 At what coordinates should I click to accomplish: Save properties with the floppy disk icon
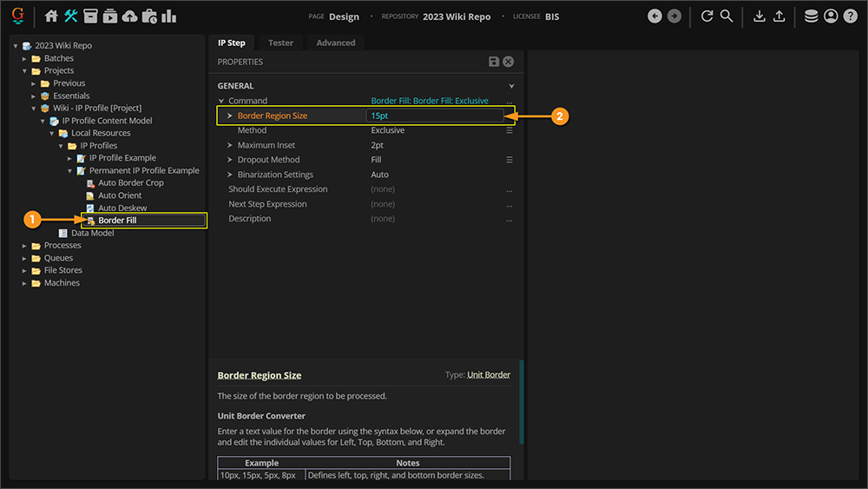coord(494,62)
